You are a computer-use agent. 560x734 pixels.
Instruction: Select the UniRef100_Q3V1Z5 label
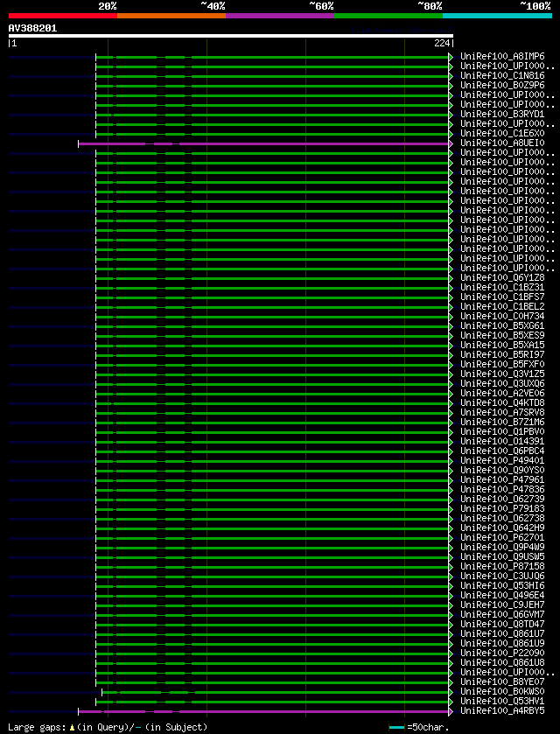502,374
